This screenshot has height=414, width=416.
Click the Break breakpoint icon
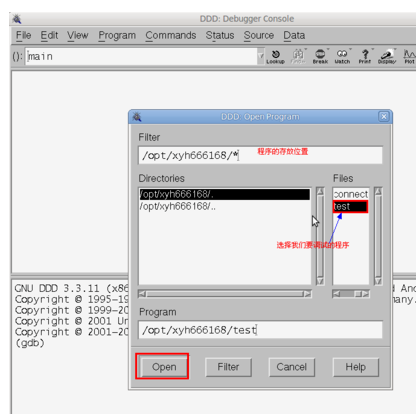pyautogui.click(x=320, y=56)
